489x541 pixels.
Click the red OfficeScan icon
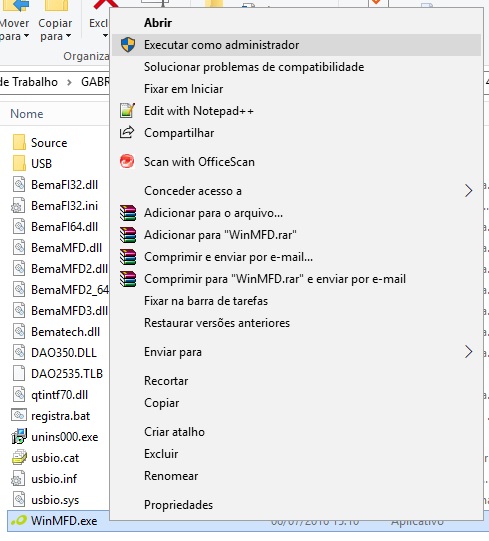click(x=127, y=161)
